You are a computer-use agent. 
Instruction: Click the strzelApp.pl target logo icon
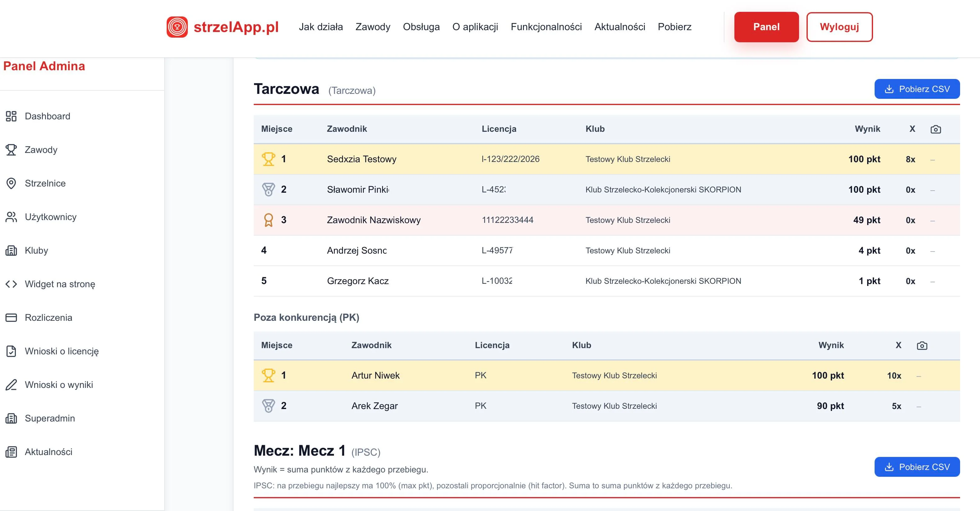(177, 27)
